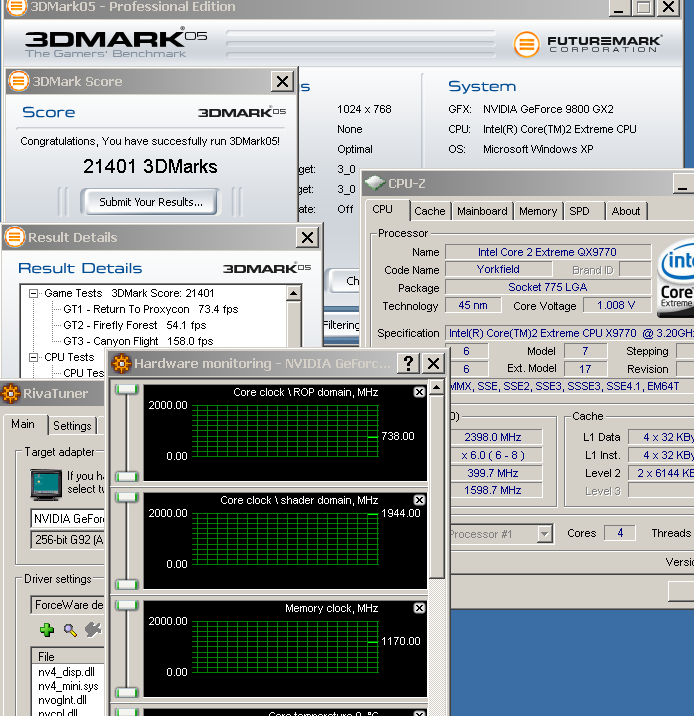Screen dimensions: 694x716
Task: Click the CPU-Z title bar icon
Action: (375, 183)
